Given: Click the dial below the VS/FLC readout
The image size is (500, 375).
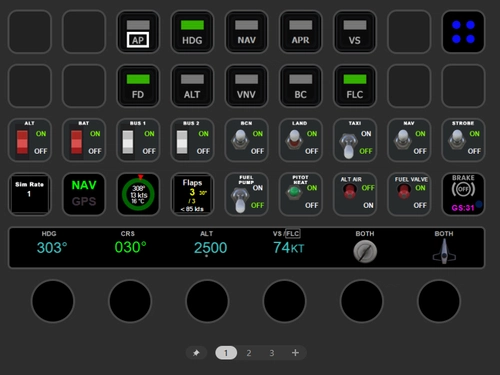Looking at the screenshot, I should point(284,301).
